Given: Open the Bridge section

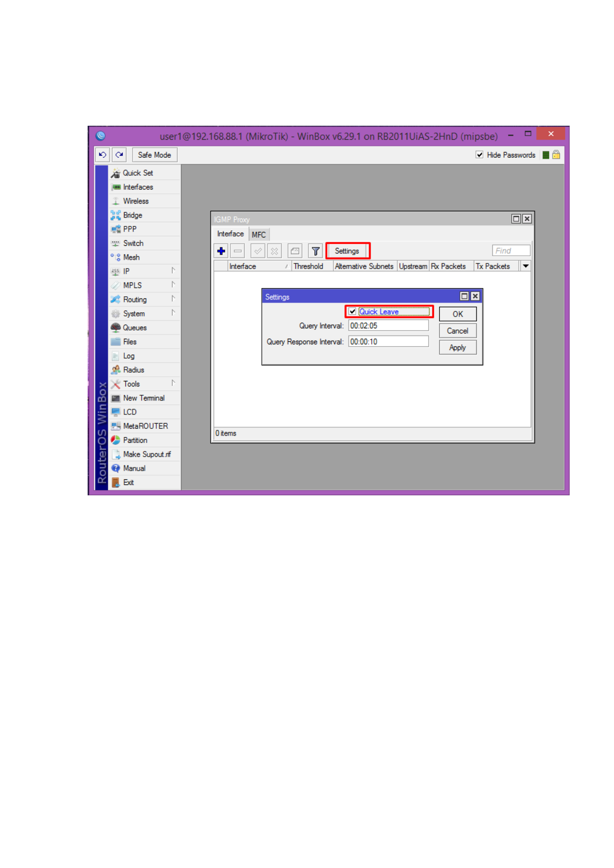Looking at the screenshot, I should (144, 215).
